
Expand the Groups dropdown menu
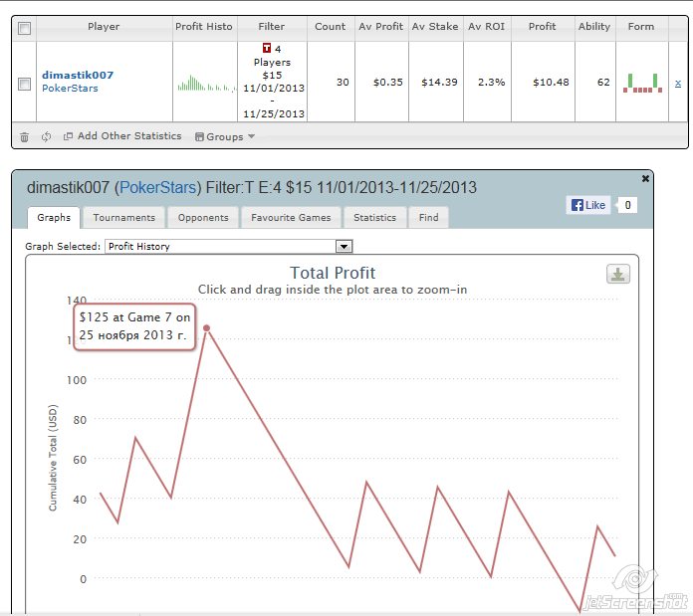(x=225, y=137)
